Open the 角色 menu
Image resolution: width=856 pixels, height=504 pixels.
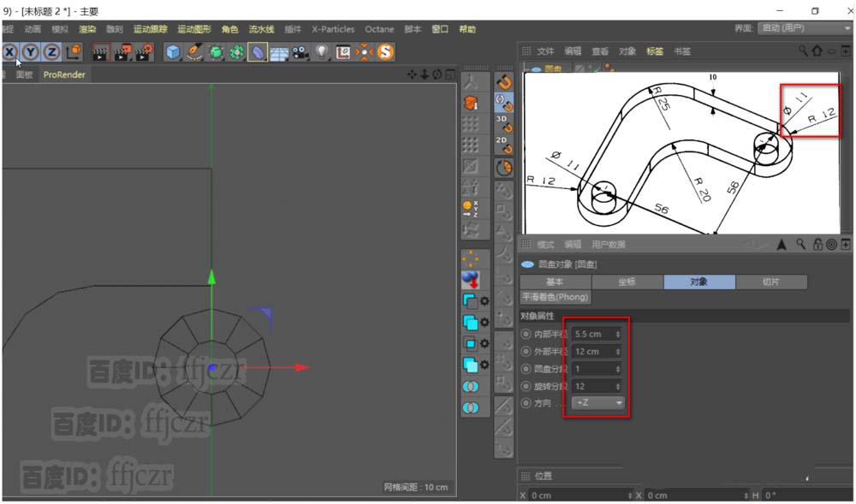pos(229,29)
